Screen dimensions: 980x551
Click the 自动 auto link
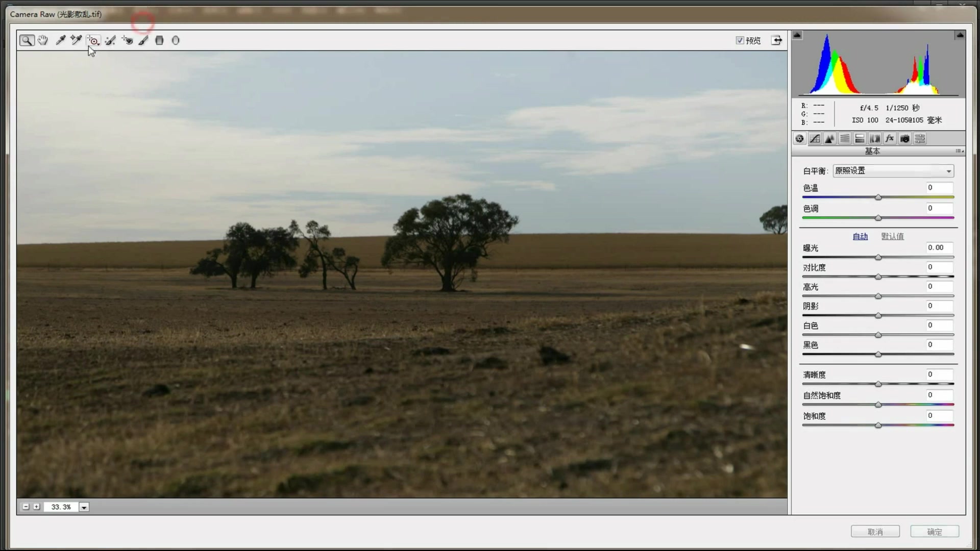click(x=860, y=236)
